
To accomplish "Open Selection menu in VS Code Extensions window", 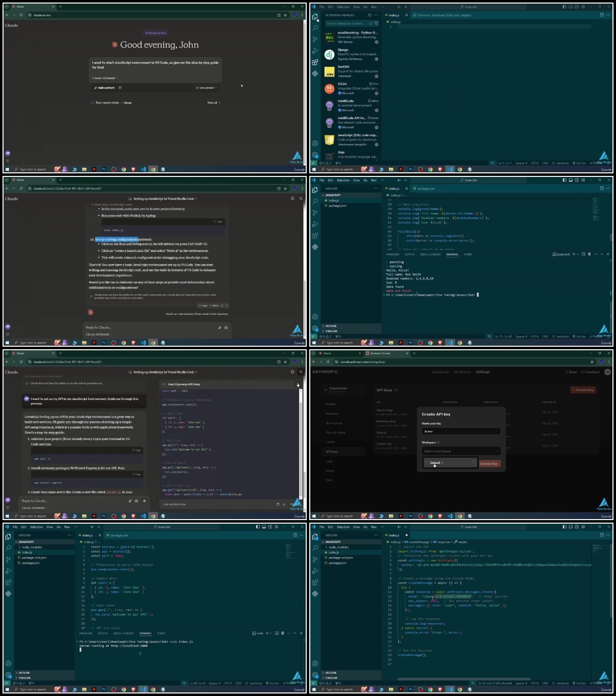I will pos(343,7).
